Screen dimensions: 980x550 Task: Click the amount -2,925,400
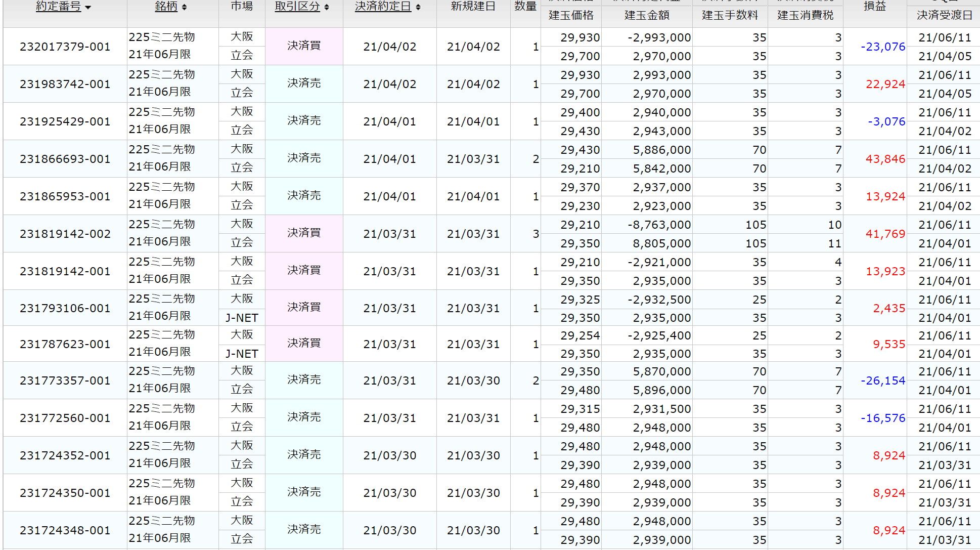(x=659, y=335)
